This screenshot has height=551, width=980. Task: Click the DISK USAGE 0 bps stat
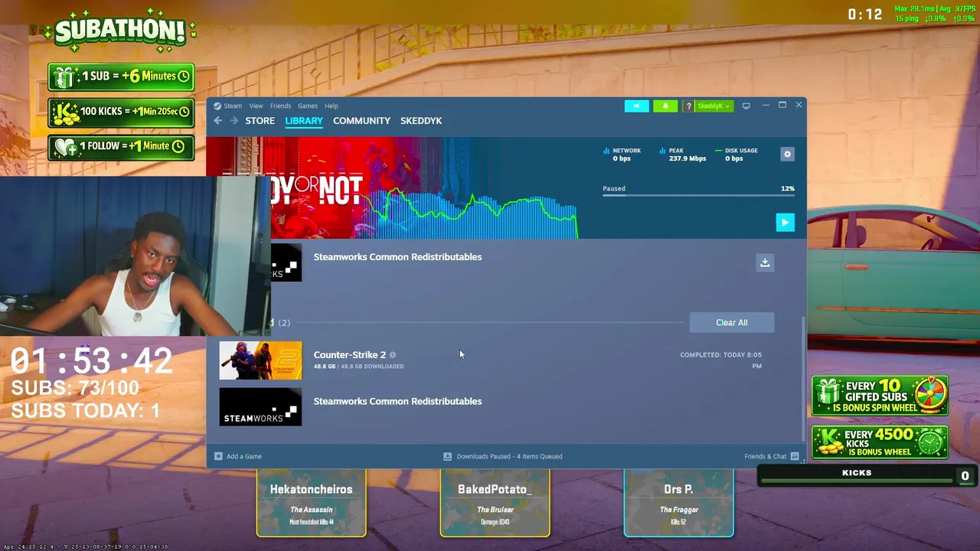point(736,155)
